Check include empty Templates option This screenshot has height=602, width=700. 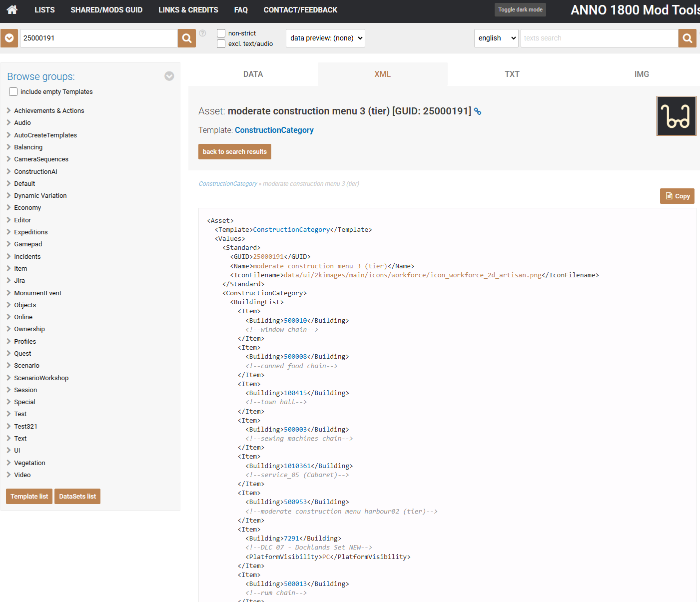click(13, 92)
